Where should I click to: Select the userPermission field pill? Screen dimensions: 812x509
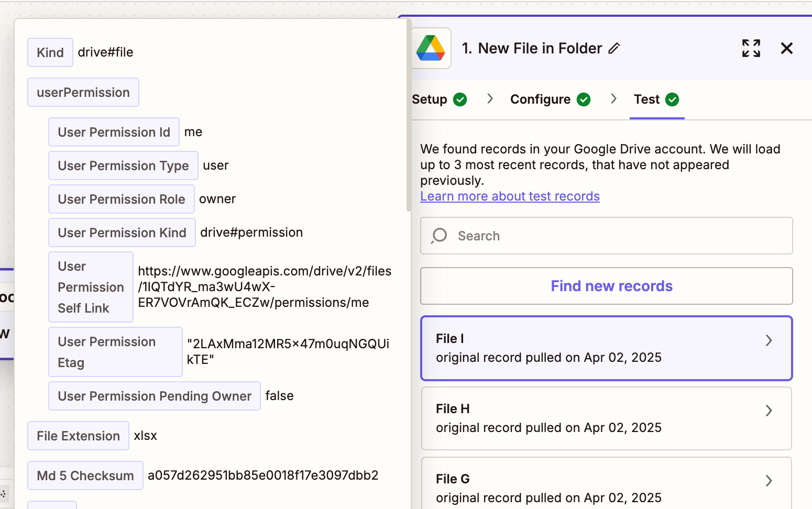click(83, 92)
